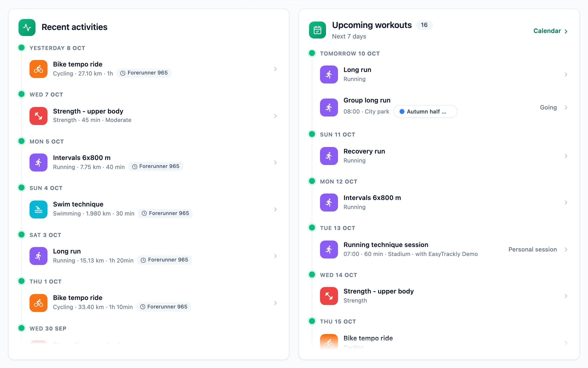Screen dimensions: 588x368
Task: Open tomorrow's Long run chevron
Action: tap(566, 74)
